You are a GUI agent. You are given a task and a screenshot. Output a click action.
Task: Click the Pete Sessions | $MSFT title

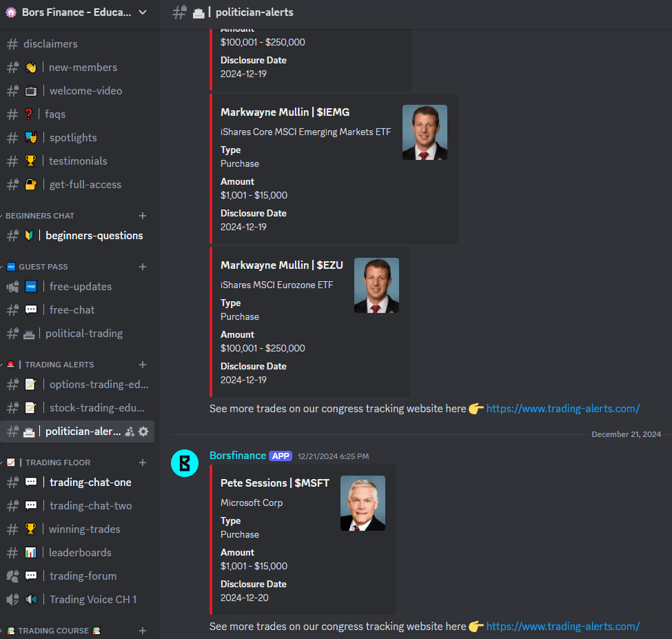275,483
